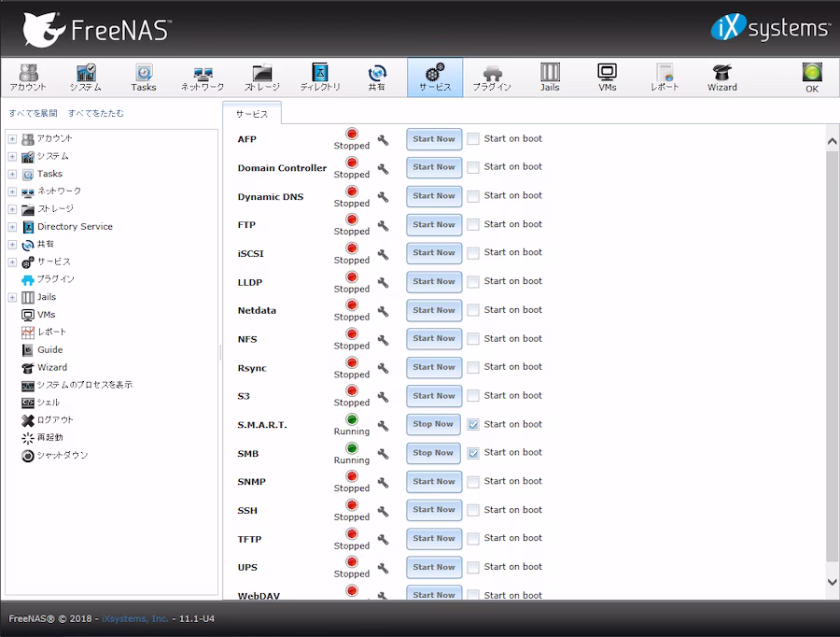Disable Start on boot for SMB
Viewport: 840px width, 637px height.
point(473,453)
